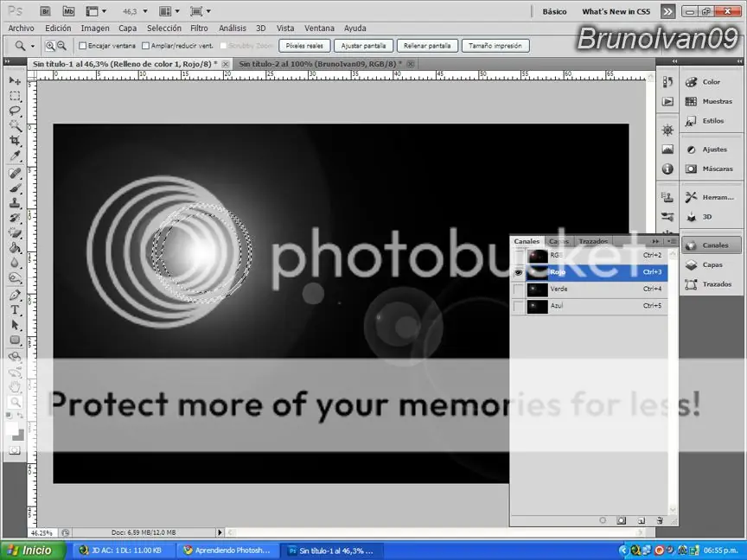
Task: Select the Path Selection tool
Action: pyautogui.click(x=15, y=325)
